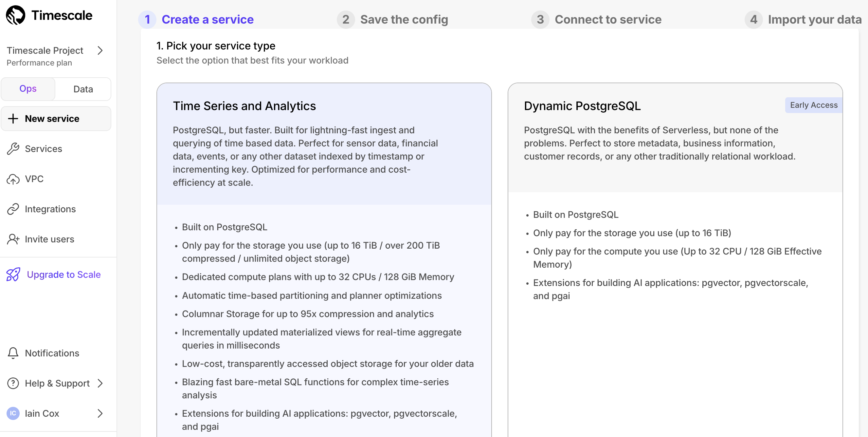Click 'Columnar Storage for up to 95x' bullet

(x=308, y=314)
